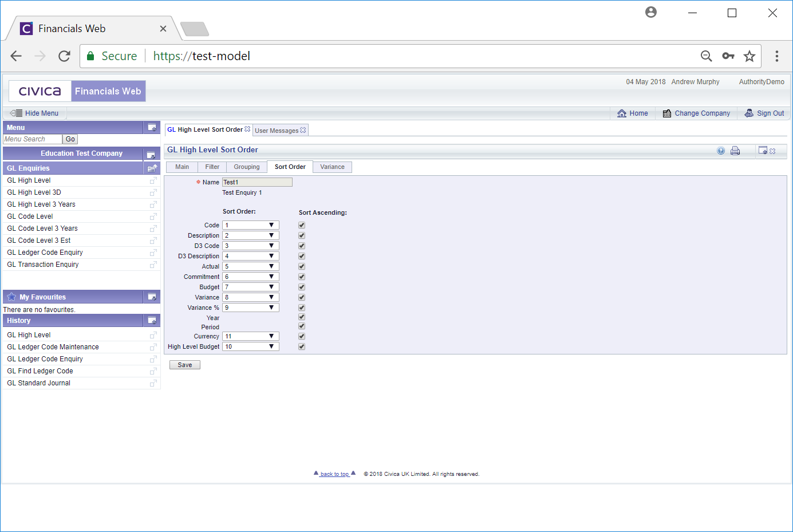Toggle Sort Ascending checkbox for Period
Screen dimensions: 793x532
(x=302, y=326)
